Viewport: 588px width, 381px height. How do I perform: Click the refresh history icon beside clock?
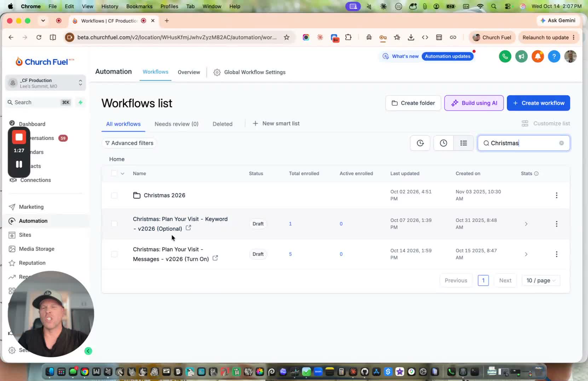click(x=420, y=143)
